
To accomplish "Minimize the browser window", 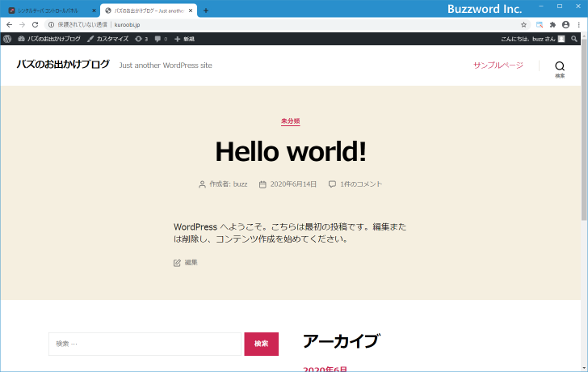I will [541, 6].
